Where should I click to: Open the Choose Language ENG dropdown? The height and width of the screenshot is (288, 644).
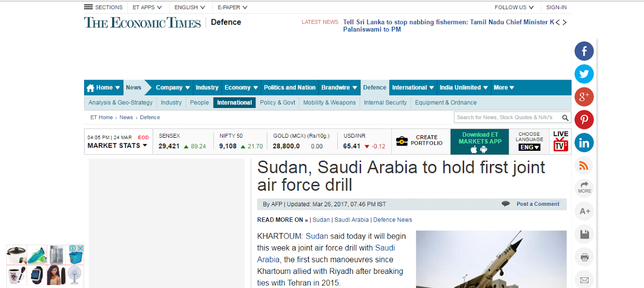point(529,147)
